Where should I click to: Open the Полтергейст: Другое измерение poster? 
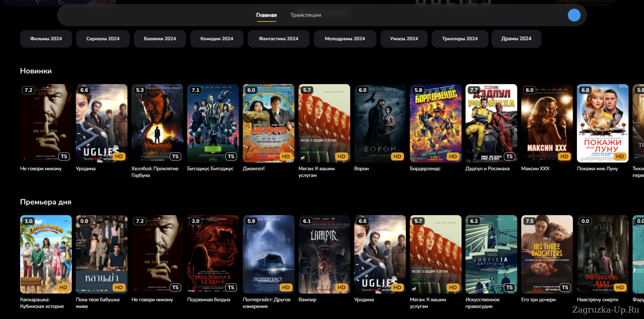268,254
